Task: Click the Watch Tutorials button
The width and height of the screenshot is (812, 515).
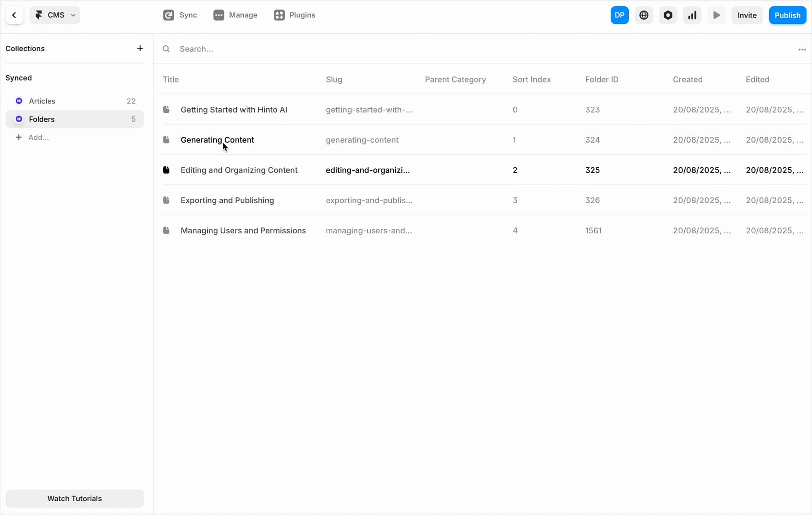Action: pyautogui.click(x=74, y=498)
